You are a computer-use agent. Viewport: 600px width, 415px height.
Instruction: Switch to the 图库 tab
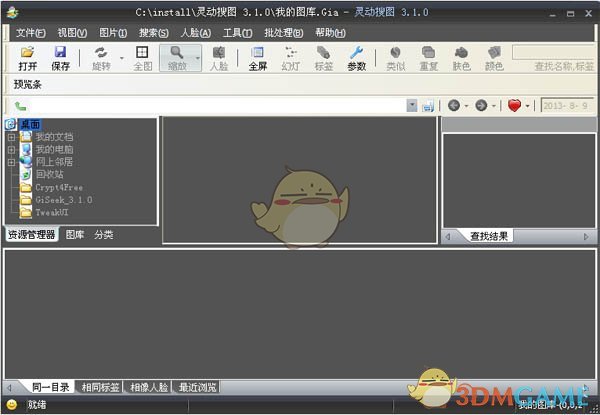pyautogui.click(x=75, y=234)
